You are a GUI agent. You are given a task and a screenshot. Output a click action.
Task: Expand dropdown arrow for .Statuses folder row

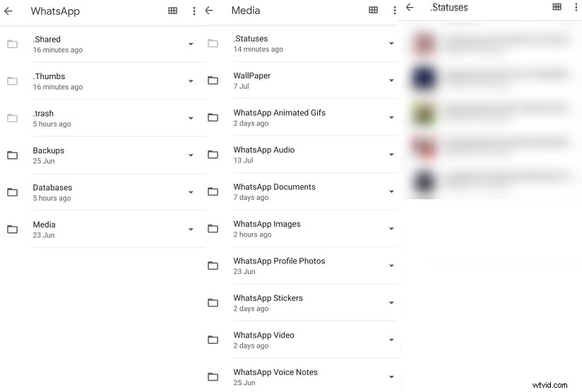pos(391,43)
